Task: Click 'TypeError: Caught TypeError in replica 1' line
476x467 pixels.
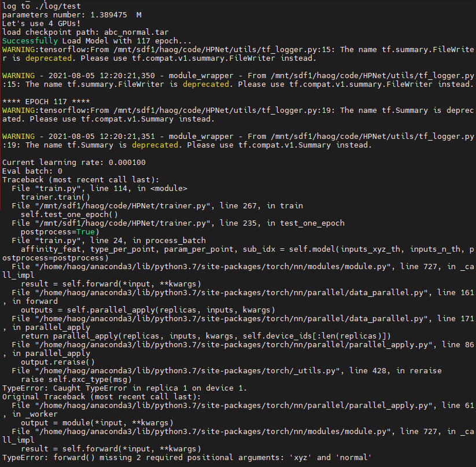Action: coord(124,388)
